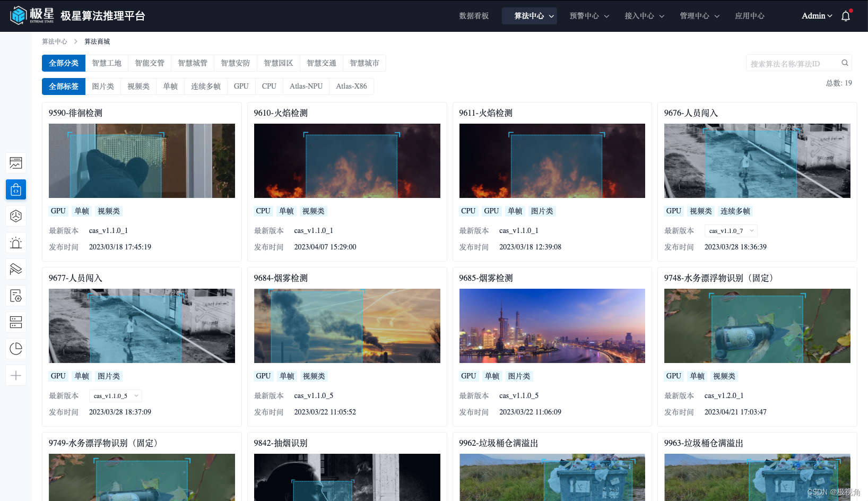Click the 9749-水务漂浮物识别 card title
This screenshot has width=868, height=501.
click(105, 443)
